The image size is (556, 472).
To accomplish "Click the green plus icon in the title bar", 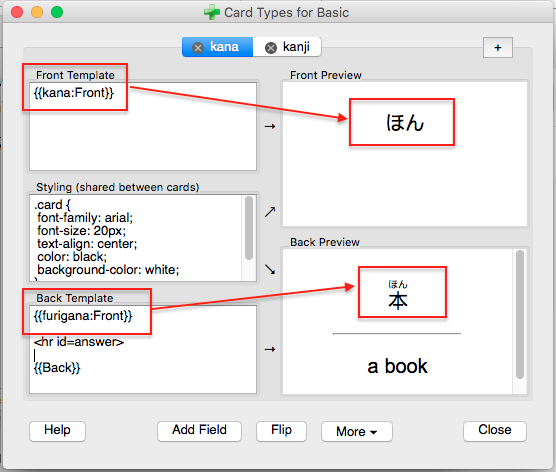I will click(x=211, y=12).
